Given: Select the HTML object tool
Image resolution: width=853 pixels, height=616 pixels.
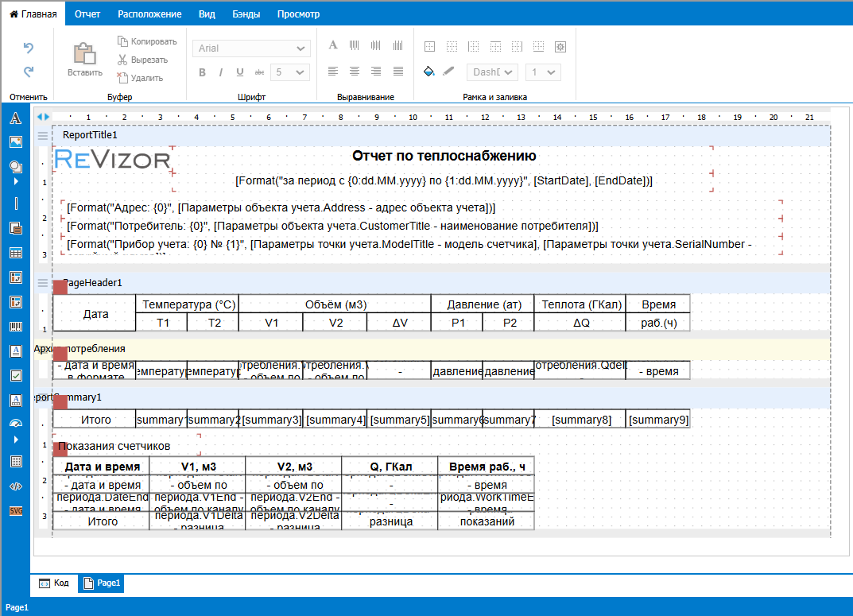Looking at the screenshot, I should [16, 486].
